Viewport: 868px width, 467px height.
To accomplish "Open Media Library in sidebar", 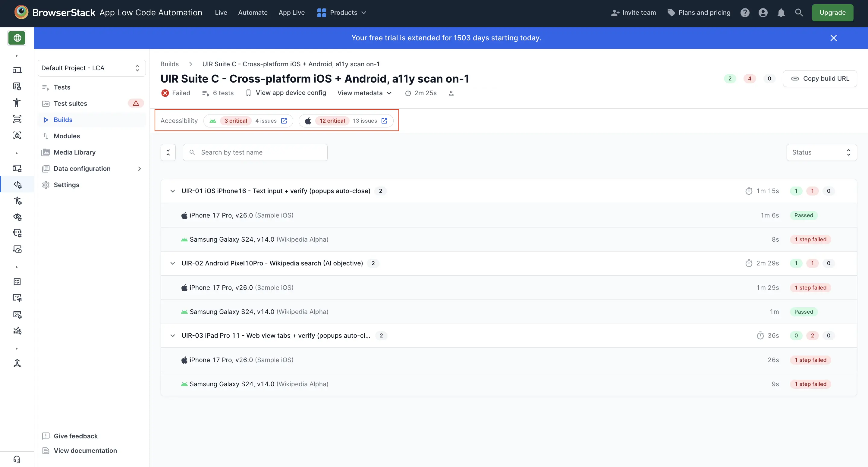I will tap(92, 152).
